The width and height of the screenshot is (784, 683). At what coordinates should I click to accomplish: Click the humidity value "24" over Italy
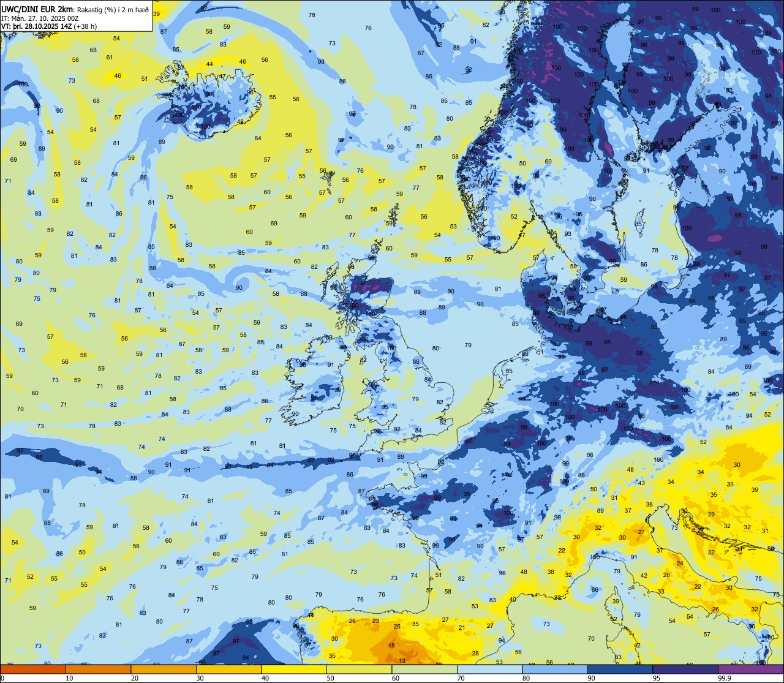[680, 564]
